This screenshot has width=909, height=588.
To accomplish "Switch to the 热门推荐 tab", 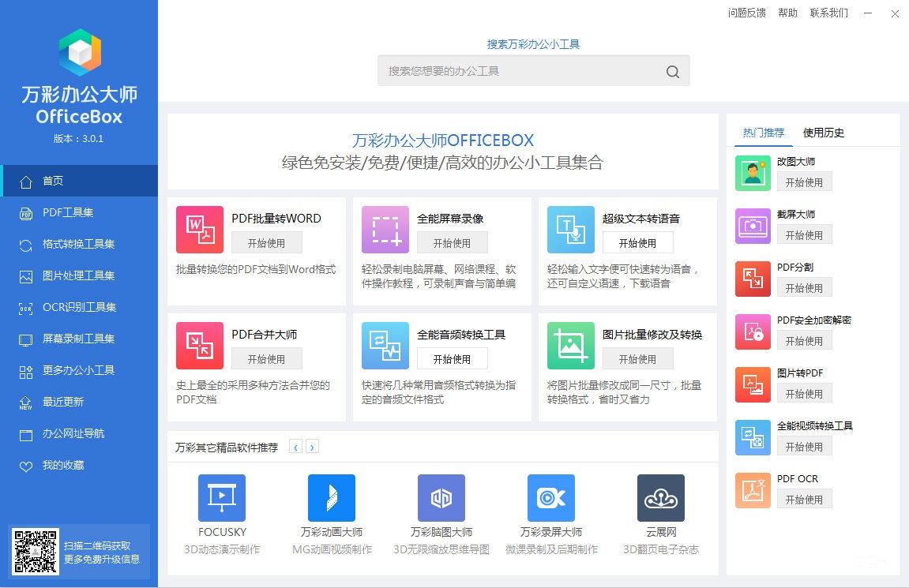I will (762, 133).
